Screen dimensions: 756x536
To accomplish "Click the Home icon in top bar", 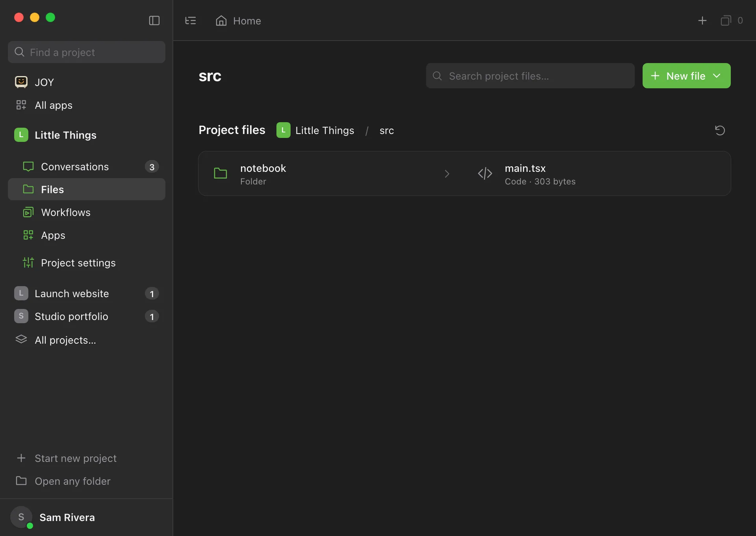I will tap(221, 20).
